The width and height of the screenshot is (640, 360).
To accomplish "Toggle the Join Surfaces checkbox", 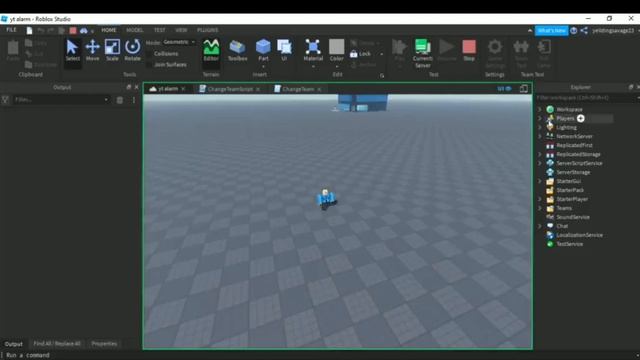I will [149, 64].
